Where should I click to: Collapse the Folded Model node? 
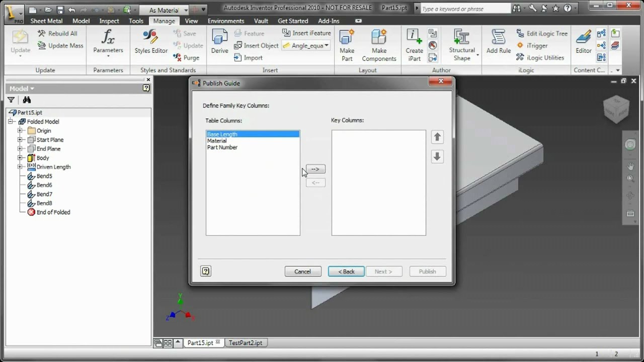[11, 122]
